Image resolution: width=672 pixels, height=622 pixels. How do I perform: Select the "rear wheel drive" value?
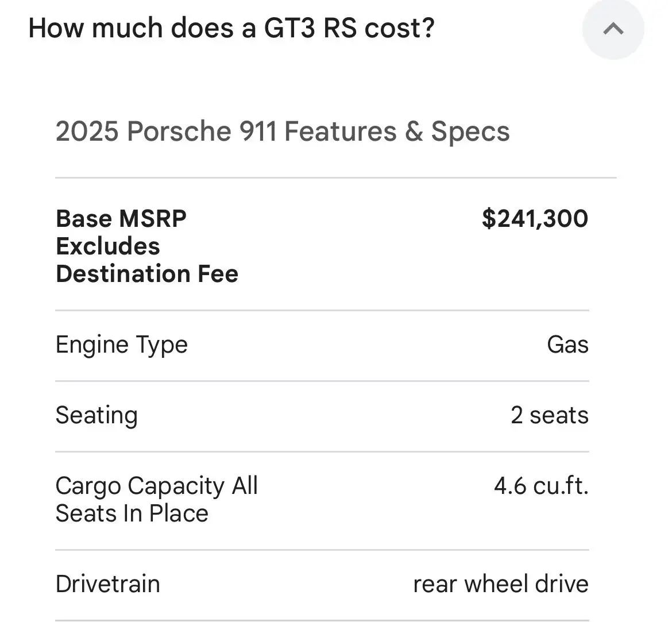click(500, 584)
